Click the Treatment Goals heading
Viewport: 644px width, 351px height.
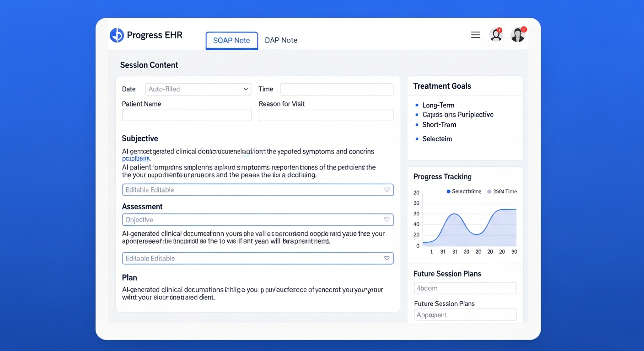tap(442, 86)
